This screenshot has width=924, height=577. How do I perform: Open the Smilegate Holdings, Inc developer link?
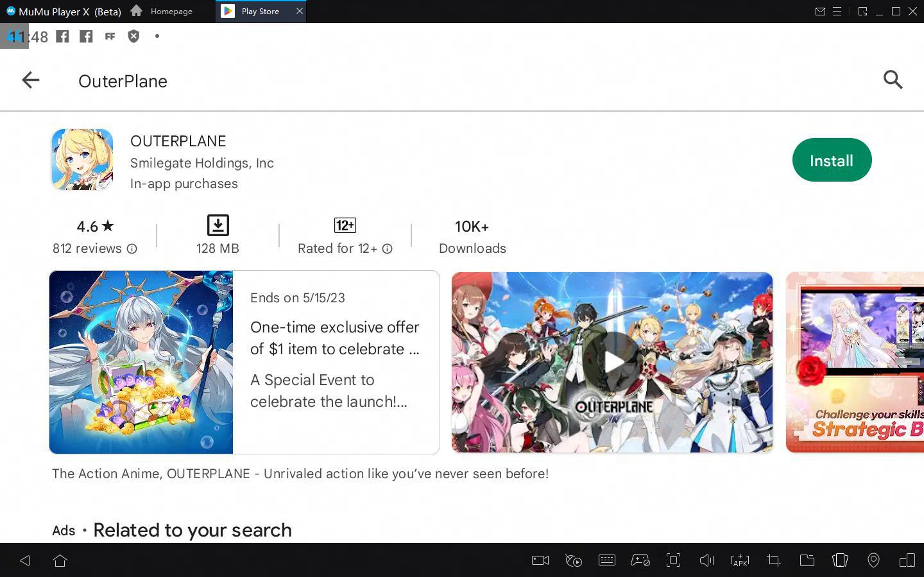pyautogui.click(x=201, y=163)
